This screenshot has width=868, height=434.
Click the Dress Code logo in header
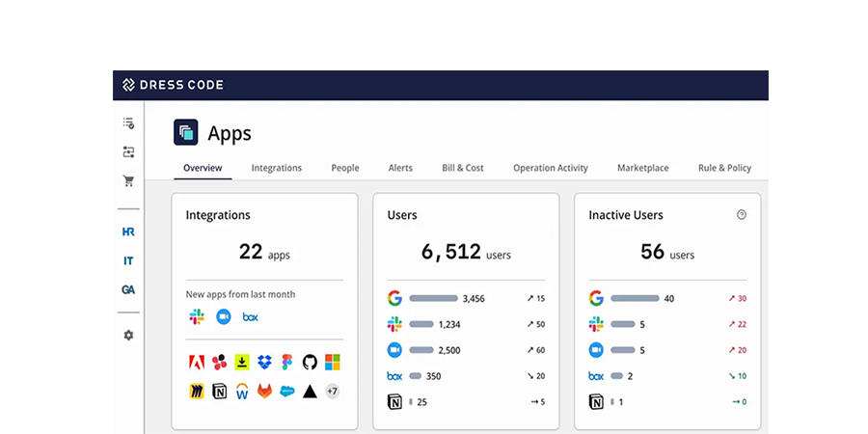click(x=174, y=85)
